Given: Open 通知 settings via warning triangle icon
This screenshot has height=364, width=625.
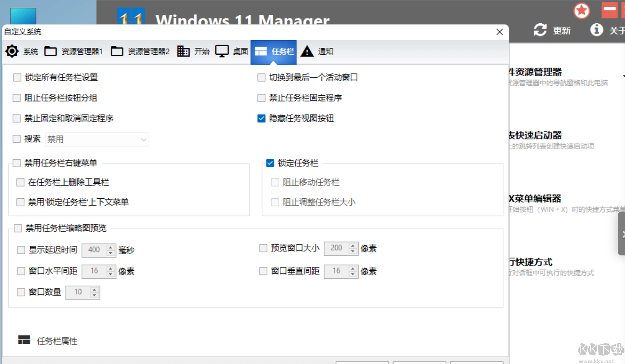Looking at the screenshot, I should pyautogui.click(x=307, y=51).
